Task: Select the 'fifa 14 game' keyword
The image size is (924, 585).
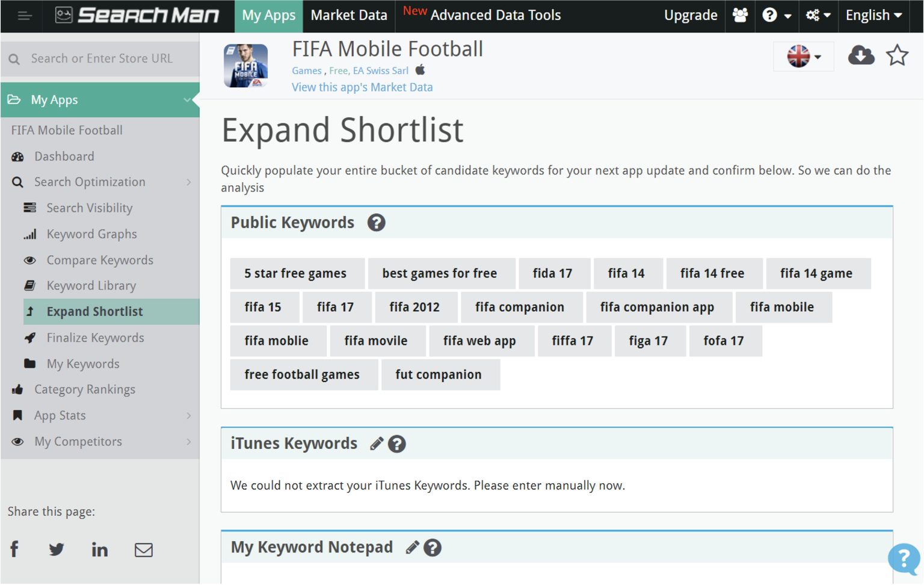Action: pyautogui.click(x=818, y=274)
